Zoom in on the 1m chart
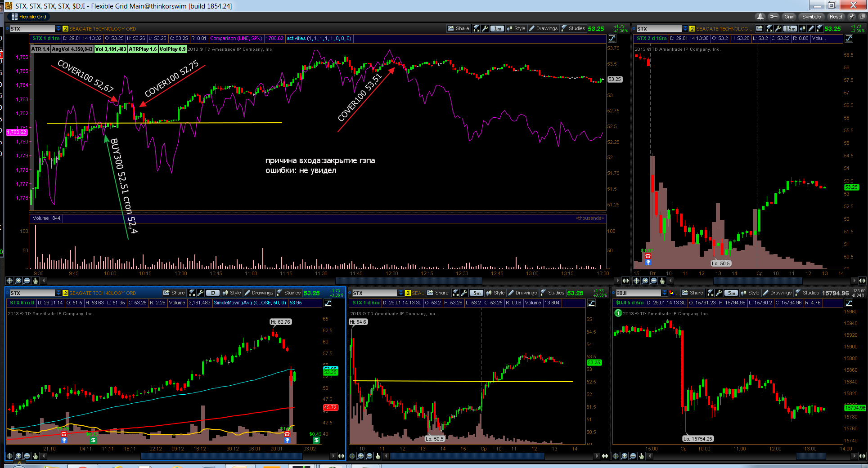Screen dimensions: 868x468 tap(18, 281)
